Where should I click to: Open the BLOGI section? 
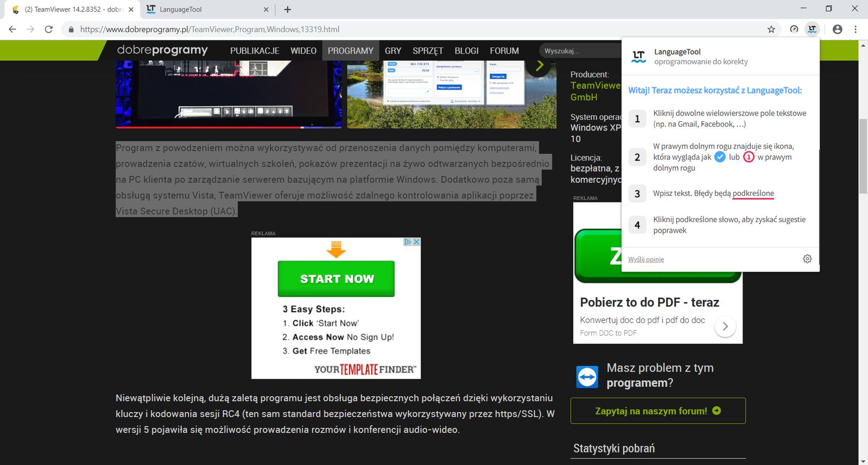click(x=467, y=50)
